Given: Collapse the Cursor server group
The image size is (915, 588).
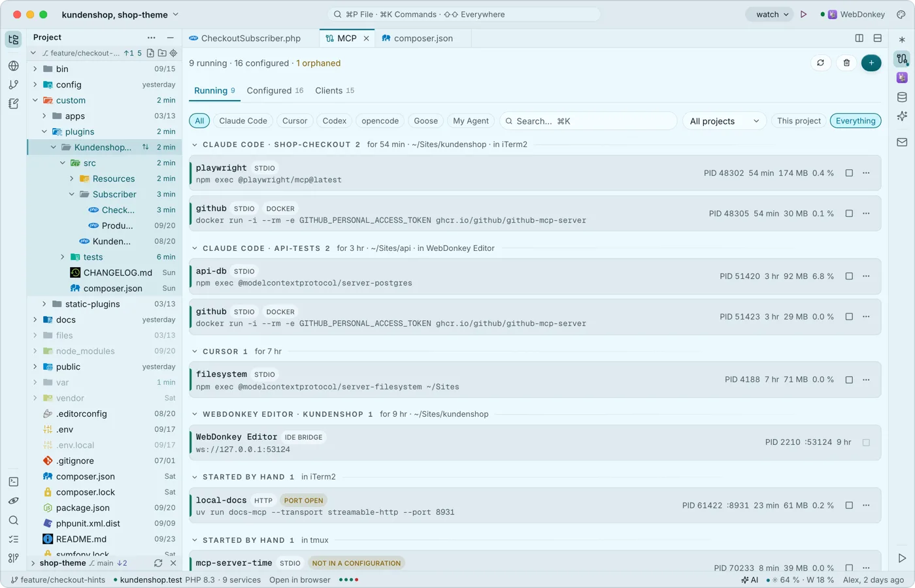Looking at the screenshot, I should pyautogui.click(x=195, y=351).
